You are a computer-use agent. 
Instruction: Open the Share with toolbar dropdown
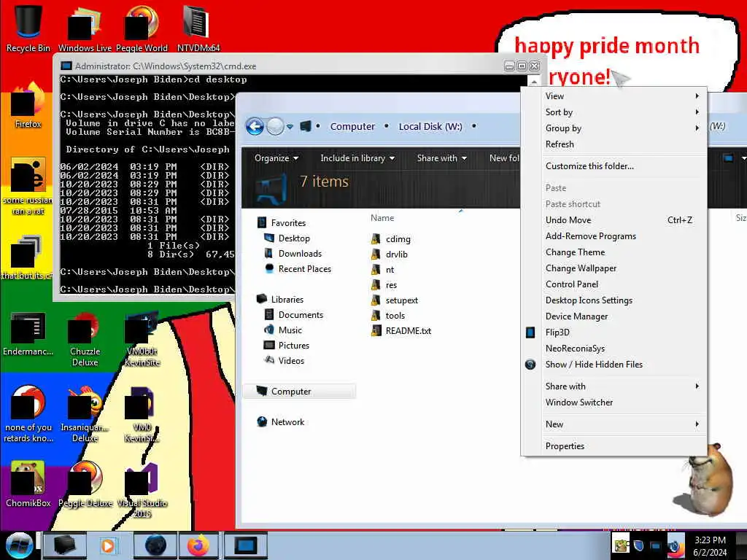441,158
